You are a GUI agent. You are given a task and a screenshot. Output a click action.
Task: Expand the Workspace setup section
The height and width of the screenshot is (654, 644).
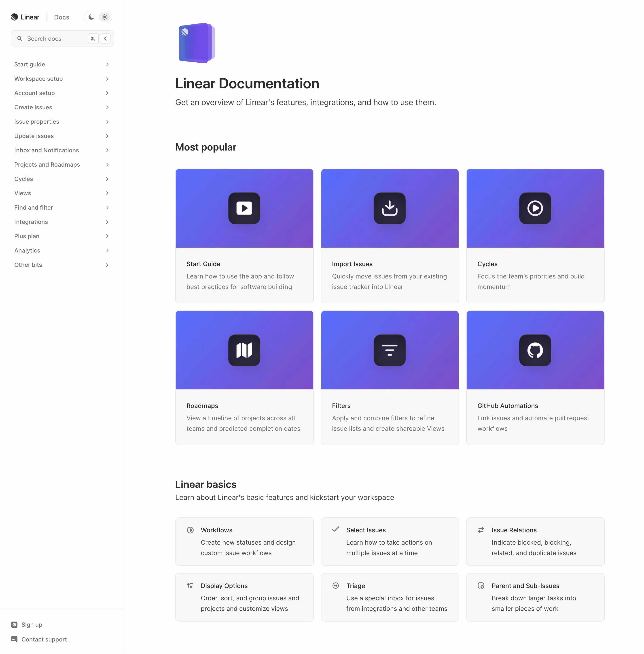107,79
